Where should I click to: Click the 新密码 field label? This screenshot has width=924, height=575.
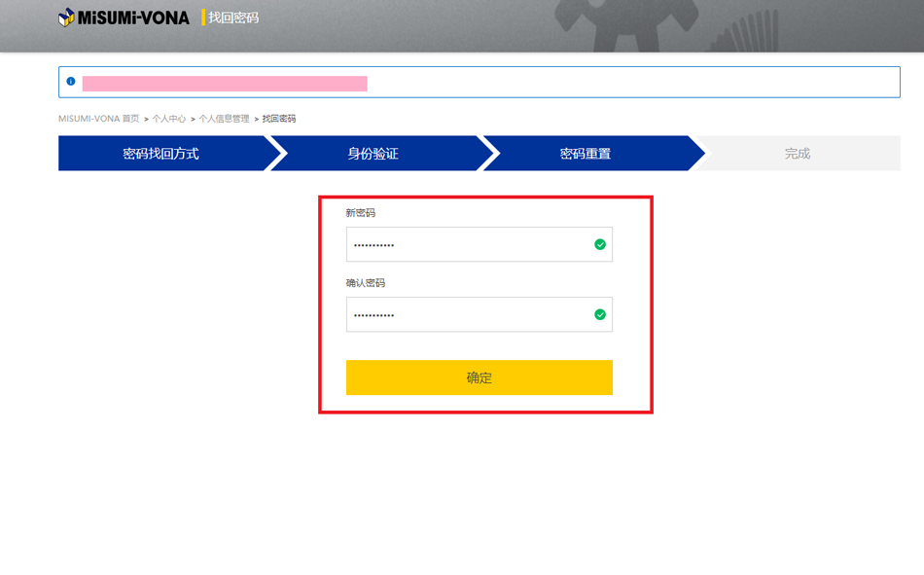click(x=360, y=212)
